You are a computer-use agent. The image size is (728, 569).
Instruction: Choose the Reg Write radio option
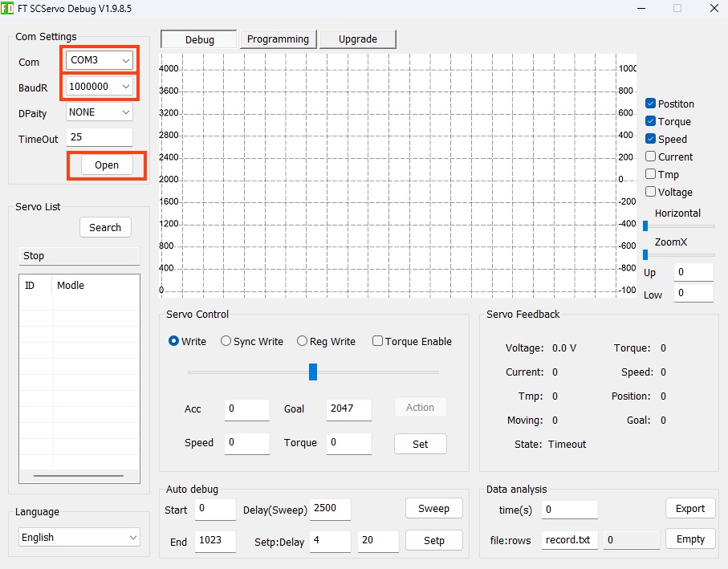click(x=303, y=341)
